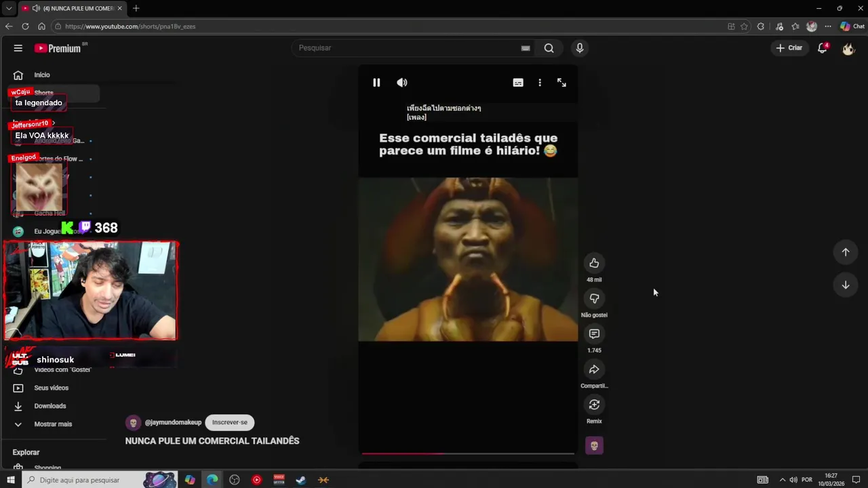Open the taskbar clock 16:27 calendar

tap(831, 480)
